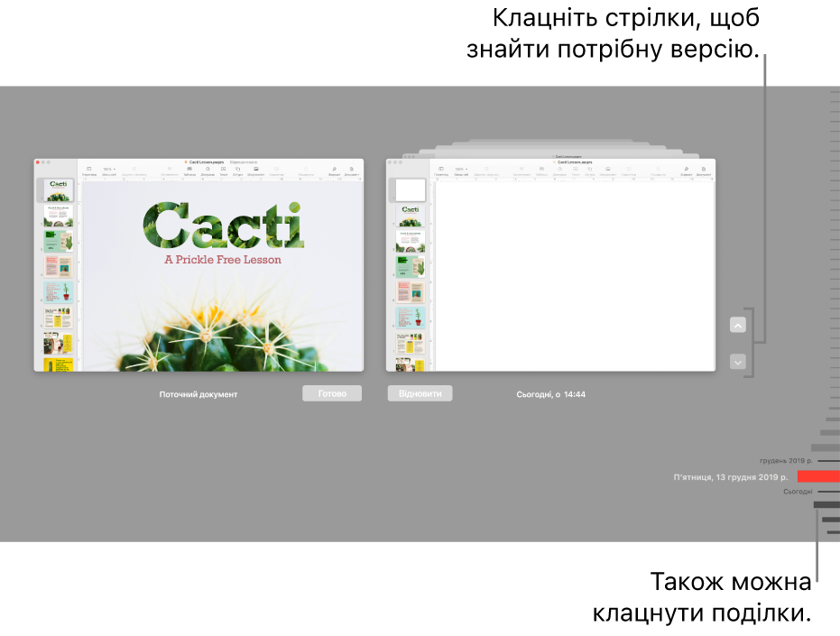Open Формат brush icon in the version window

pos(687,169)
